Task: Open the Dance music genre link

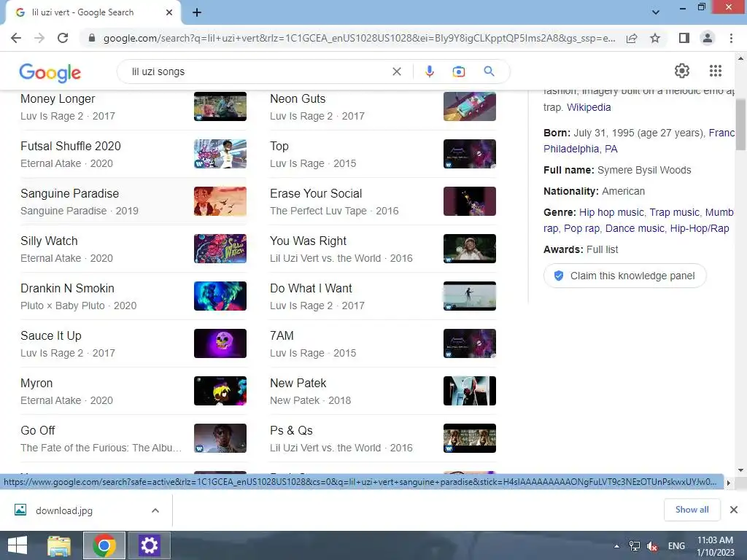Action: point(635,228)
